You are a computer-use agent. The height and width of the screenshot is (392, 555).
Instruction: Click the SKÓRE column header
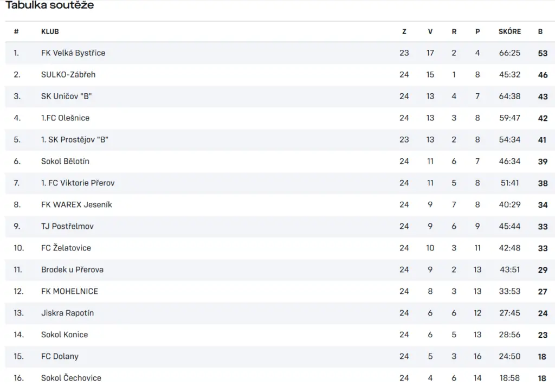click(x=509, y=31)
